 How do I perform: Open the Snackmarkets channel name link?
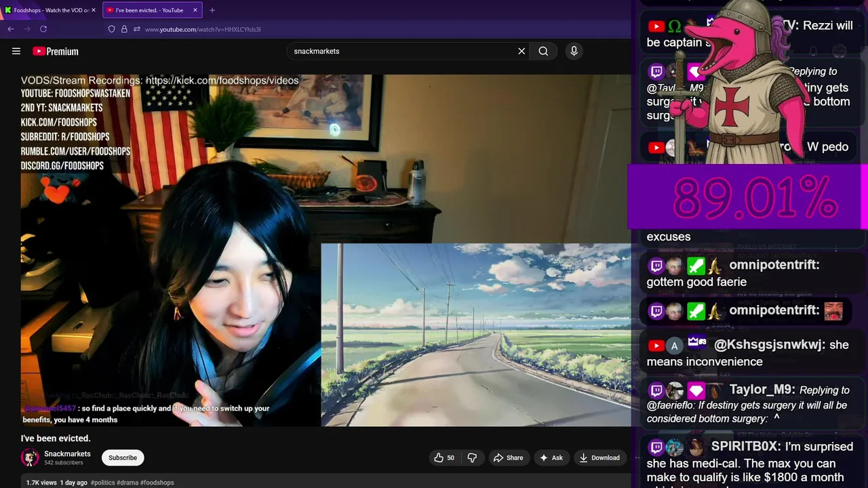click(67, 453)
